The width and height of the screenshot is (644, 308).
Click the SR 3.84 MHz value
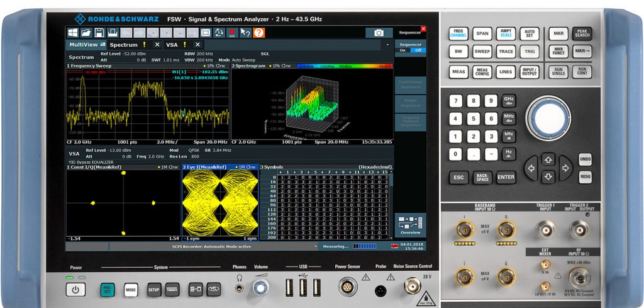tap(217, 150)
